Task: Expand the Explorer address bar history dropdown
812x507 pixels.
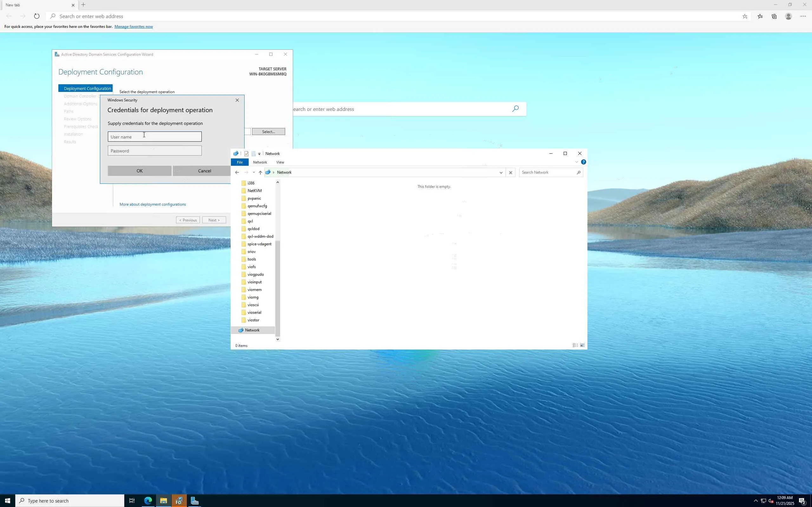Action: coord(501,172)
